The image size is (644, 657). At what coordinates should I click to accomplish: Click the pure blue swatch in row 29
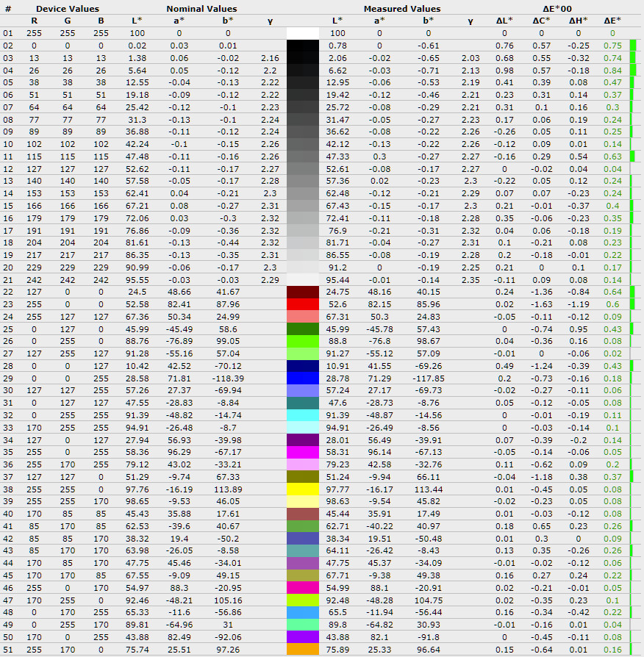click(303, 378)
